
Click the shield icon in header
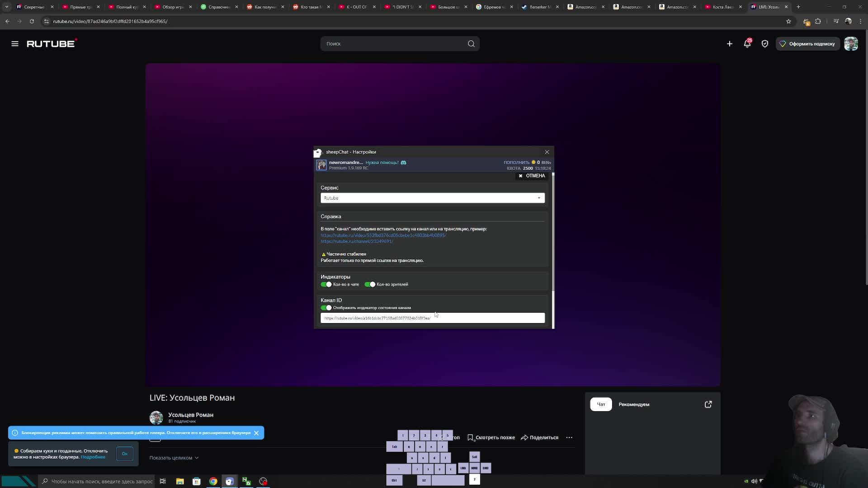pyautogui.click(x=764, y=44)
